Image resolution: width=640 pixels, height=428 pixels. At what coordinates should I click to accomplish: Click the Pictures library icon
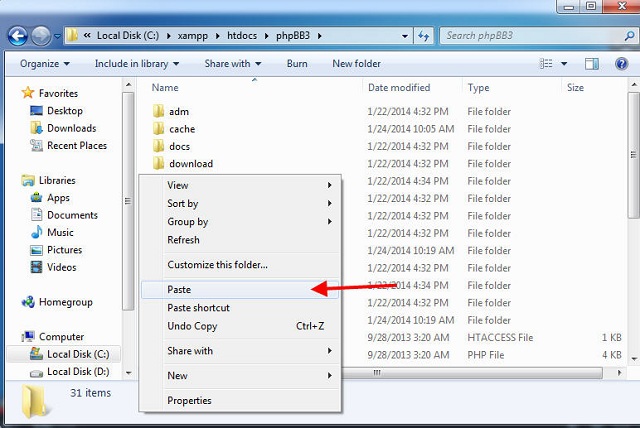click(36, 250)
